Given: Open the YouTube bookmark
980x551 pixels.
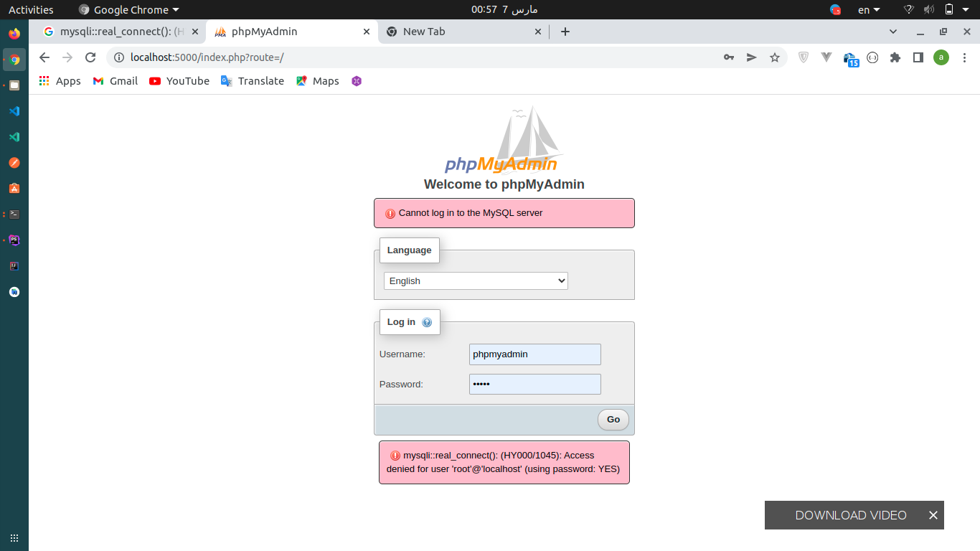Looking at the screenshot, I should point(179,81).
